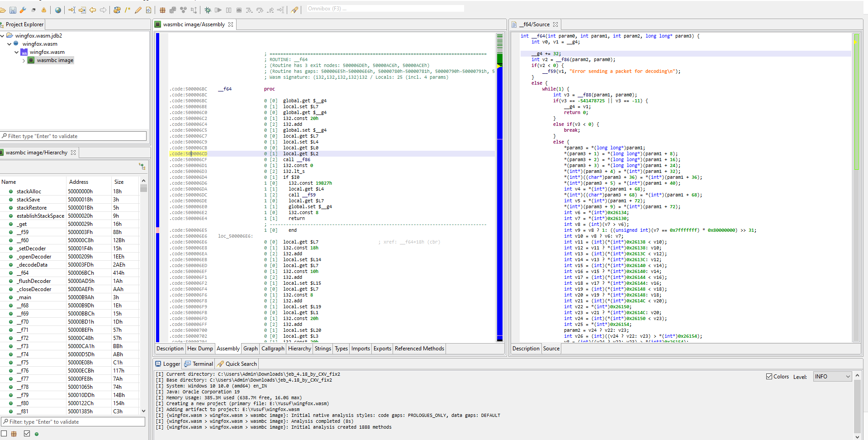Open the Level INFO dropdown

pyautogui.click(x=832, y=377)
